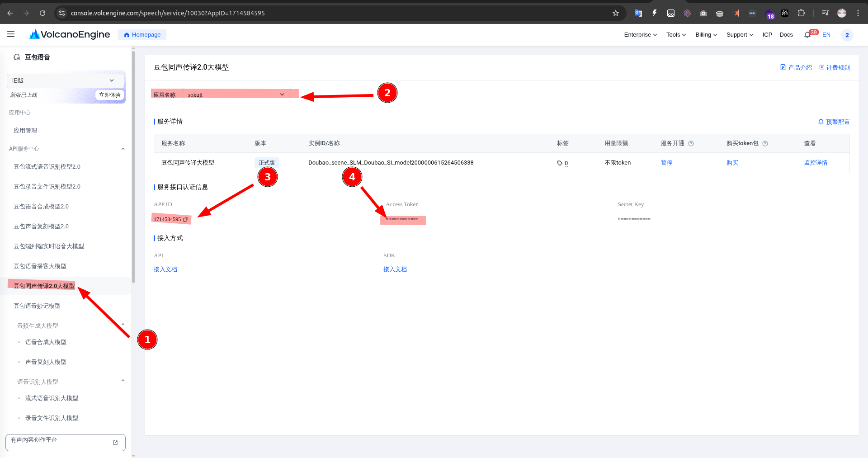Open the 计费规则 link
This screenshot has width=868, height=458.
pyautogui.click(x=835, y=68)
